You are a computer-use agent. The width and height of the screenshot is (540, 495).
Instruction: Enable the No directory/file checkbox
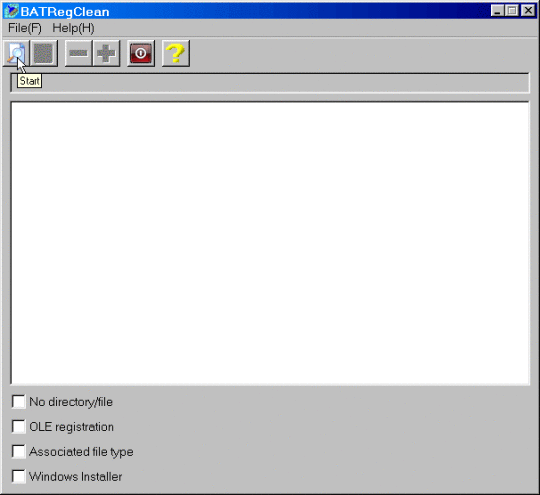18,402
